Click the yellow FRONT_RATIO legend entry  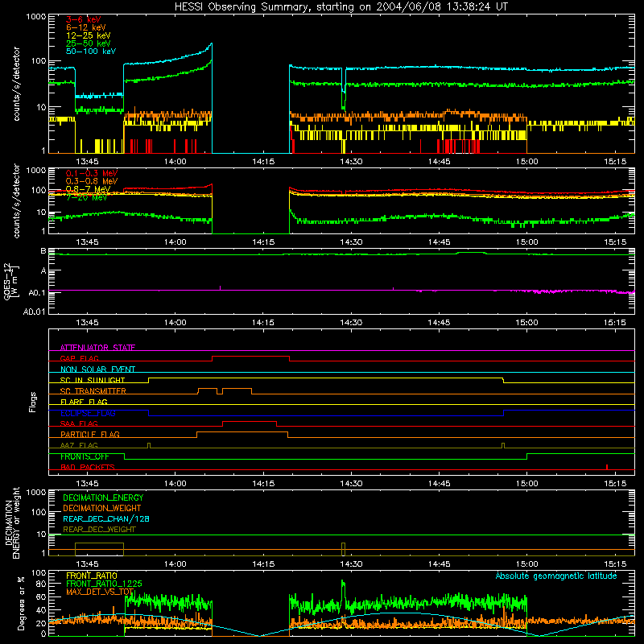(92, 576)
